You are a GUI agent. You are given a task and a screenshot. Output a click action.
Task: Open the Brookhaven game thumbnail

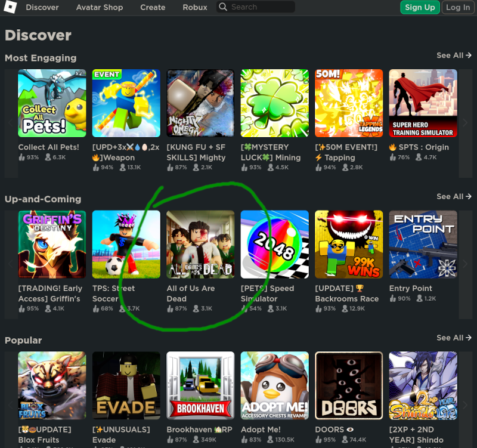click(x=200, y=385)
